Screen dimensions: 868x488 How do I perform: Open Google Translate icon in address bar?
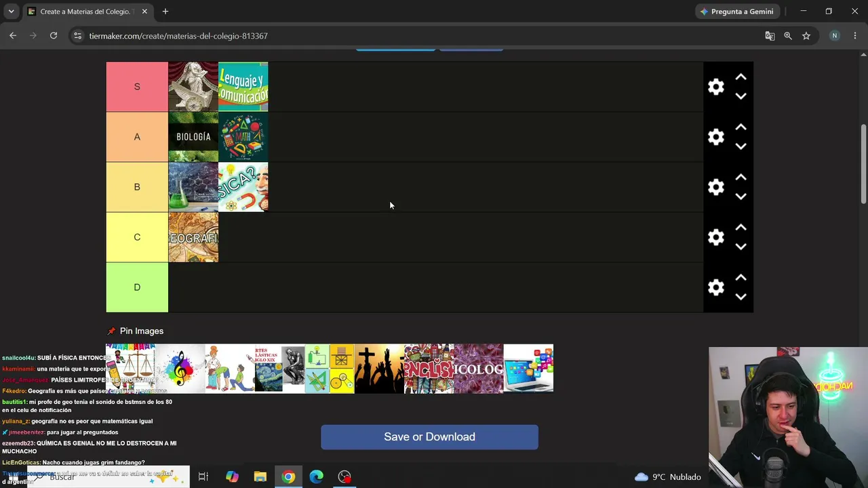(770, 36)
